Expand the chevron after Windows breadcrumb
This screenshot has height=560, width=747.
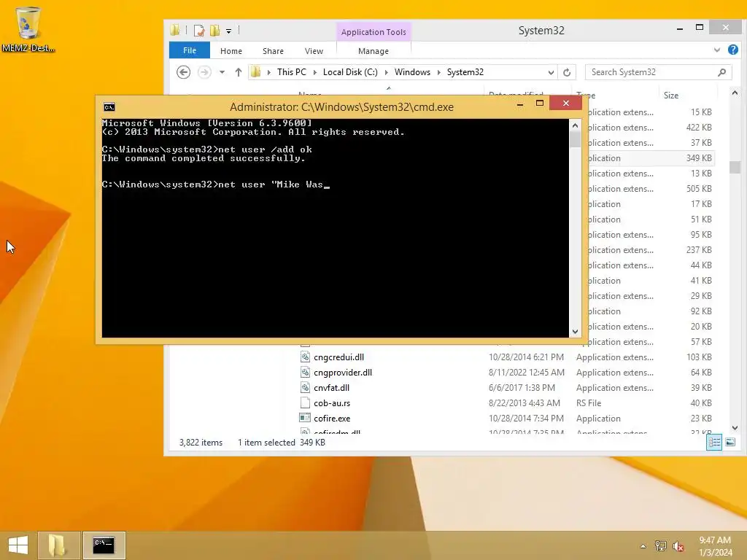coord(438,72)
